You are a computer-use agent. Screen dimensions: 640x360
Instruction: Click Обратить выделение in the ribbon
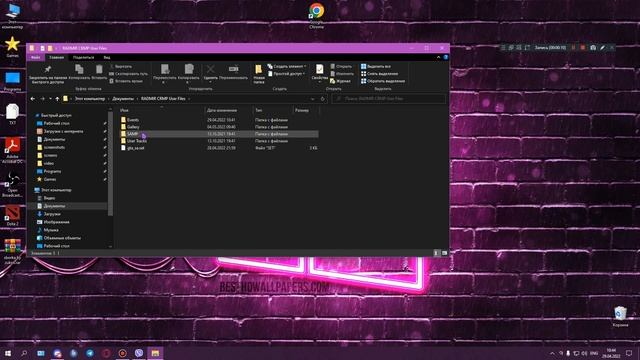383,81
